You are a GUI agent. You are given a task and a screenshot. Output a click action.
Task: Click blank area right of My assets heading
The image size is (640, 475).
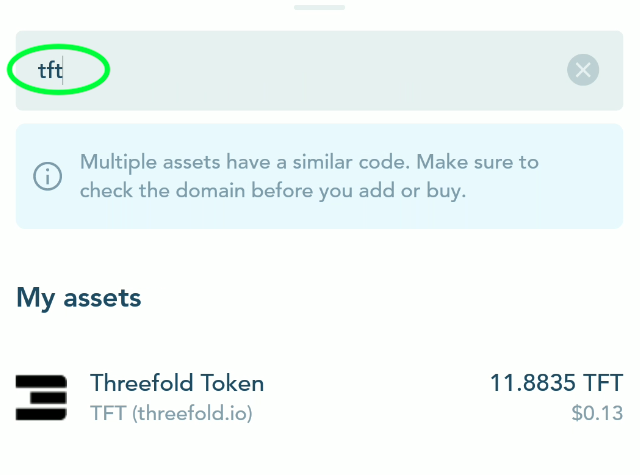[x=400, y=297]
